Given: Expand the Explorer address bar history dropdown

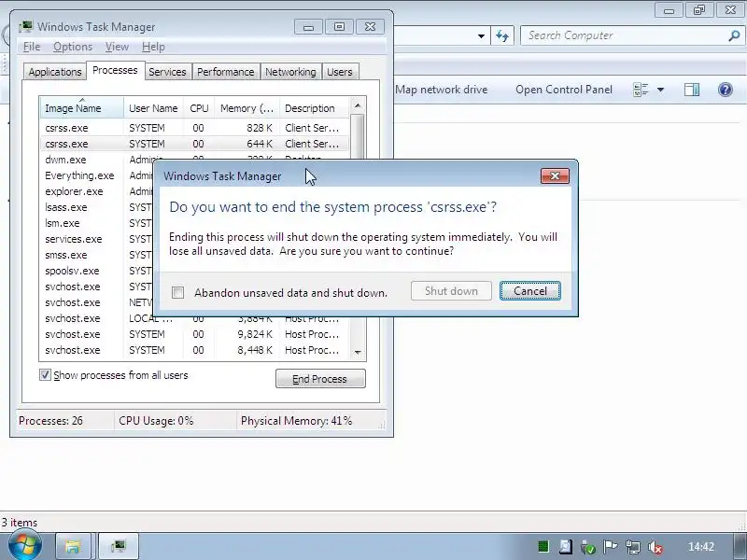Looking at the screenshot, I should click(x=481, y=35).
